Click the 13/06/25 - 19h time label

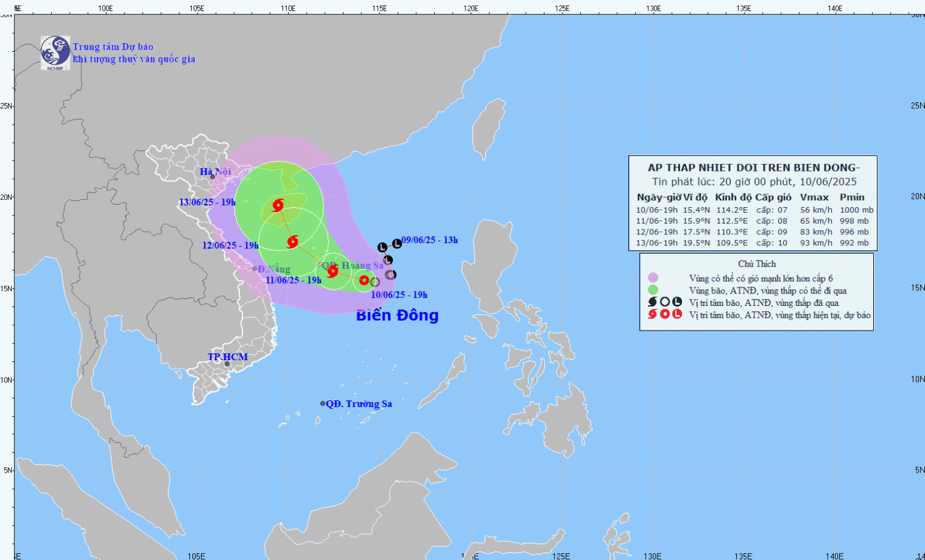tap(207, 202)
